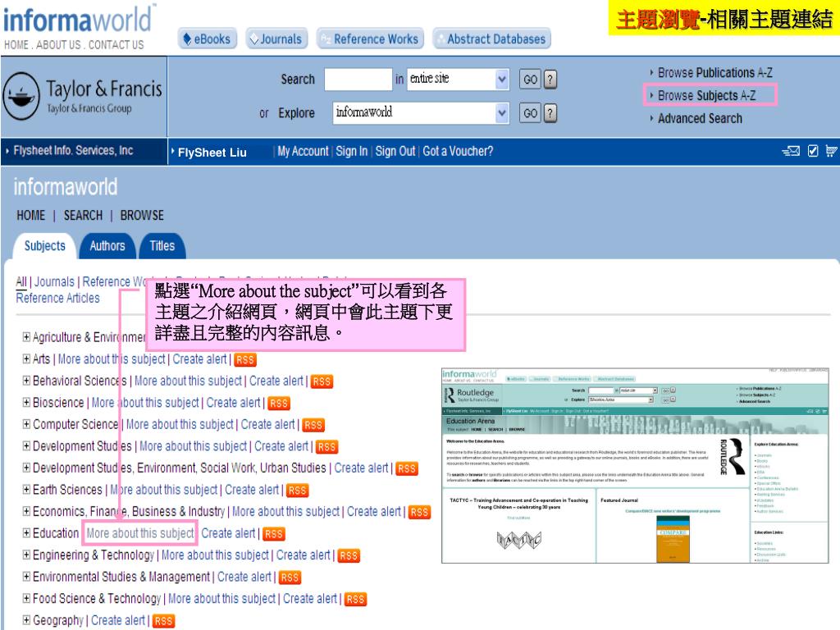Viewport: 840px width, 630px height.
Task: Click RSS icon for Behavioral Sciences
Action: (322, 381)
